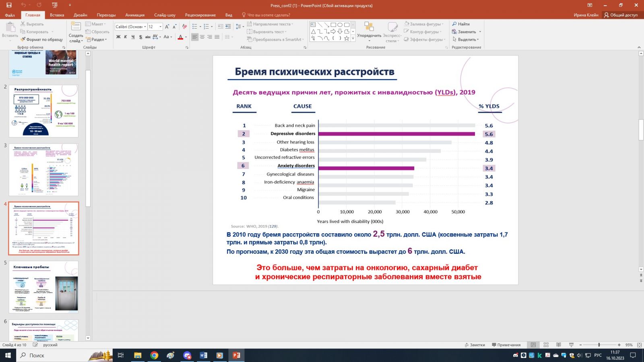Switch to reading view in status bar
Viewport: 644px width, 362px height.
click(x=559, y=345)
